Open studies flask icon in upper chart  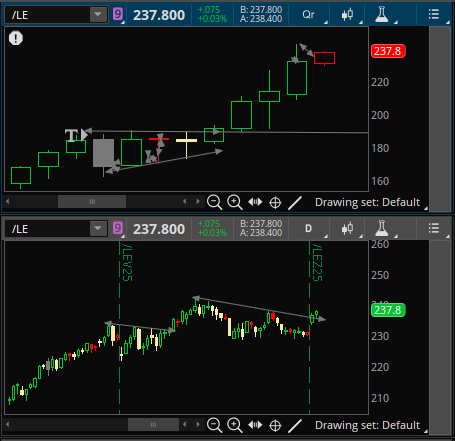381,14
